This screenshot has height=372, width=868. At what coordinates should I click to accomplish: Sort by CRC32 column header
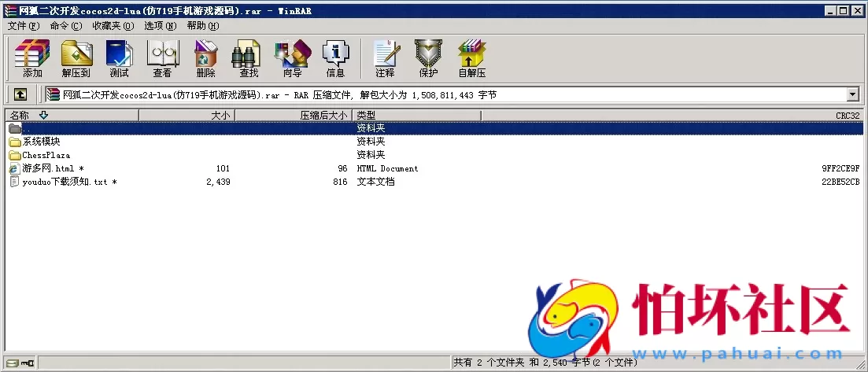[673, 115]
